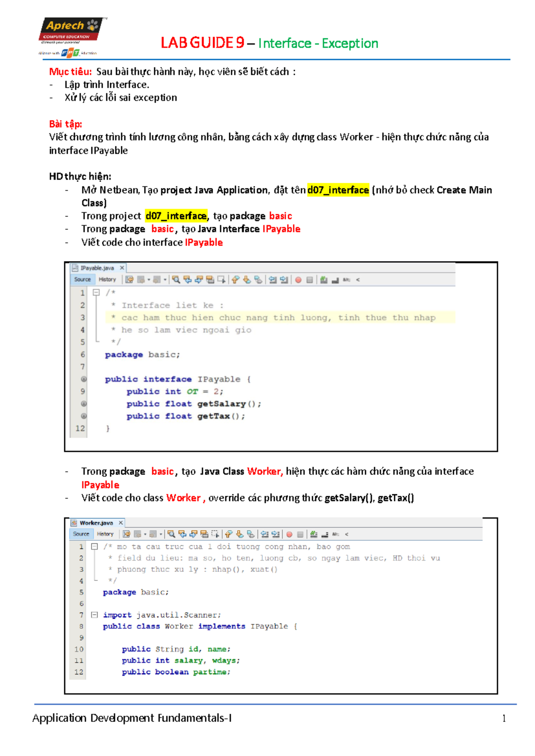Click Uncomment icon in Worker toolbar
Viewport: 535px width, 756px height.
[325, 534]
